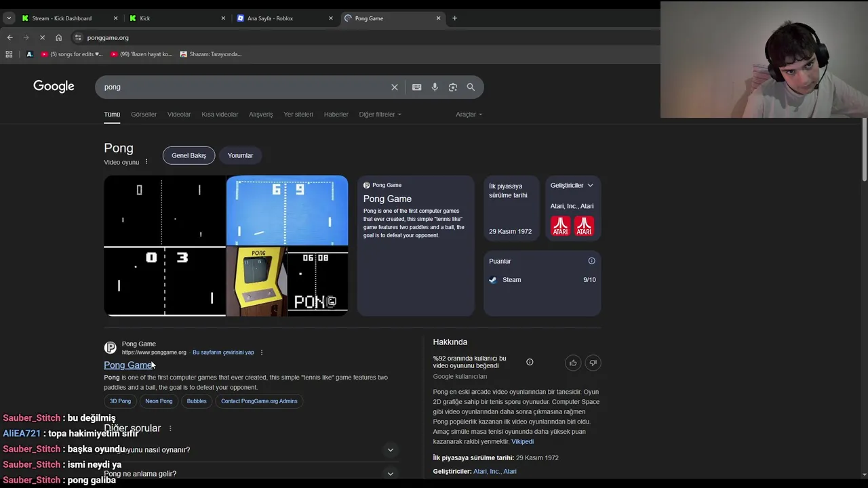The height and width of the screenshot is (488, 868).
Task: Click the thumbs down icon in Hakkında
Action: click(x=593, y=363)
